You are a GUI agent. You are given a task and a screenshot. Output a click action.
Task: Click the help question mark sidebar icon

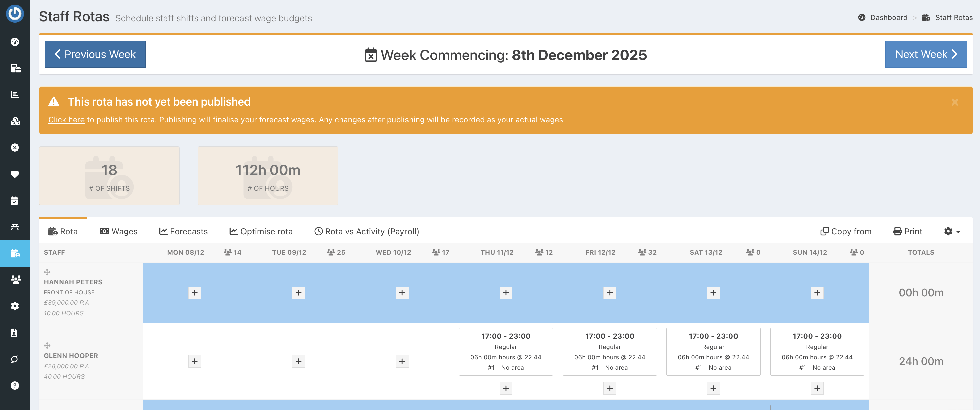(15, 385)
